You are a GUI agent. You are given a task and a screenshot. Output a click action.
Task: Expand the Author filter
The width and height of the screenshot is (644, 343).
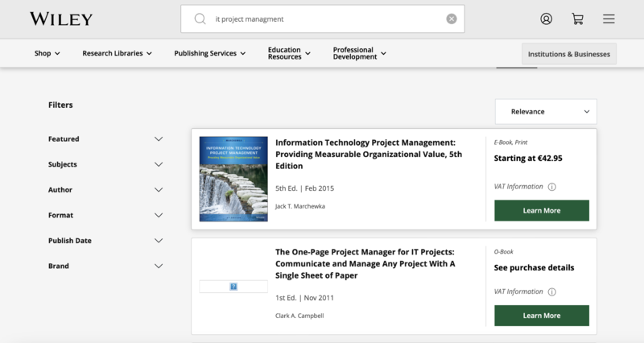[x=159, y=190]
